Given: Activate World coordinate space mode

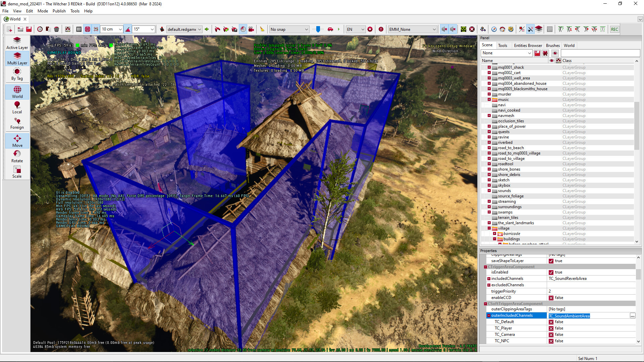Looking at the screenshot, I should 17,92.
